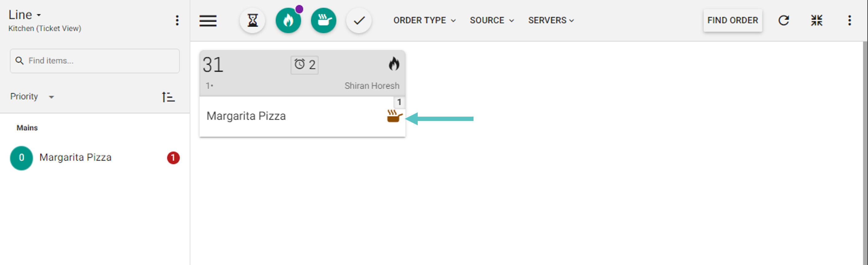The height and width of the screenshot is (265, 868).
Task: Select Margarita Pizza in sidebar list
Action: (x=75, y=158)
